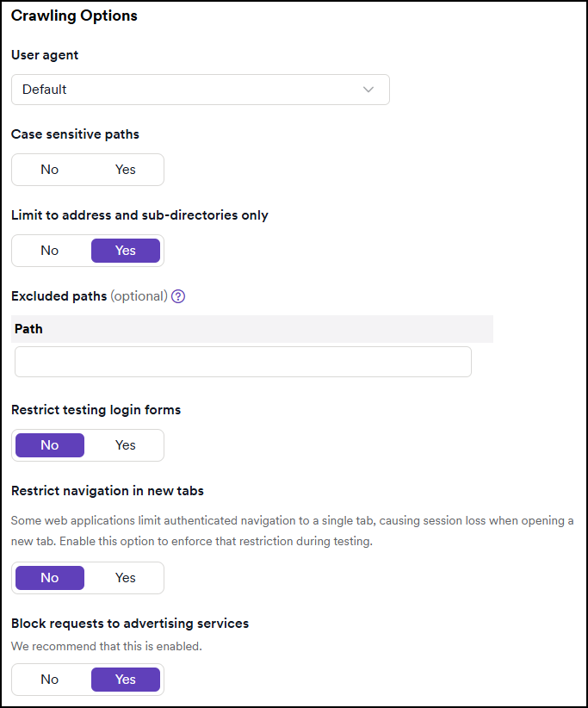Image resolution: width=588 pixels, height=708 pixels.
Task: Set Case sensitive paths to No
Action: click(49, 170)
